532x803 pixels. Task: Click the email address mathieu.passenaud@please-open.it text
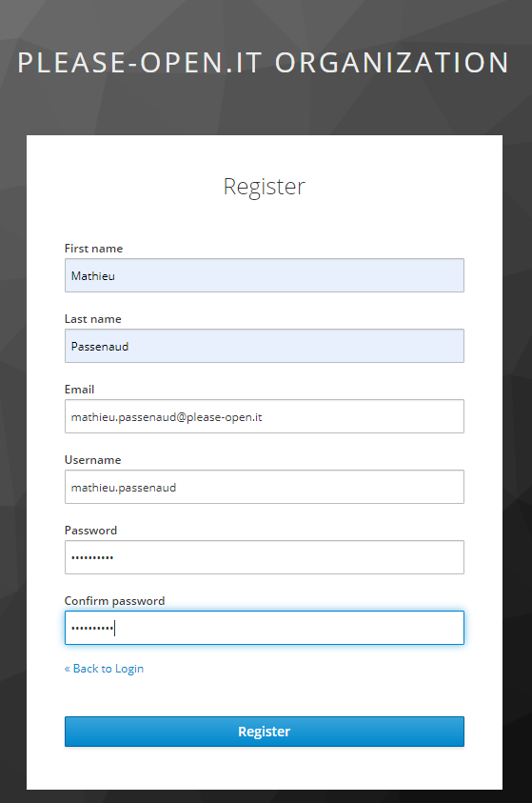click(167, 417)
